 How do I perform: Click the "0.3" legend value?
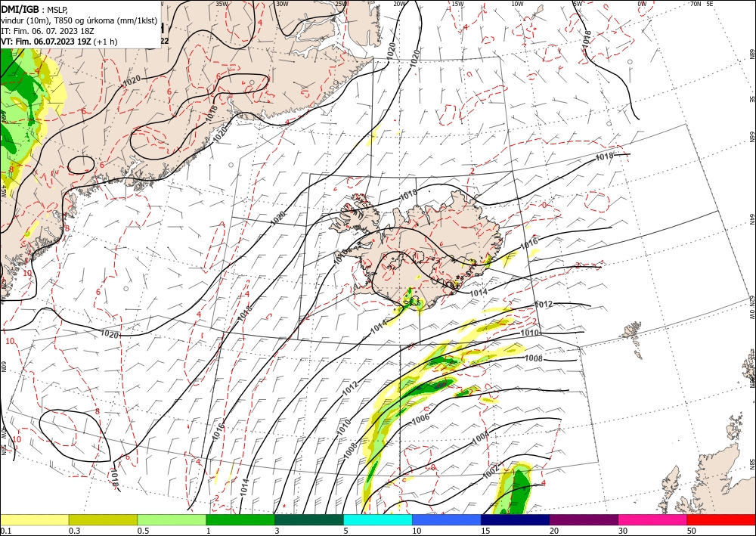click(74, 531)
